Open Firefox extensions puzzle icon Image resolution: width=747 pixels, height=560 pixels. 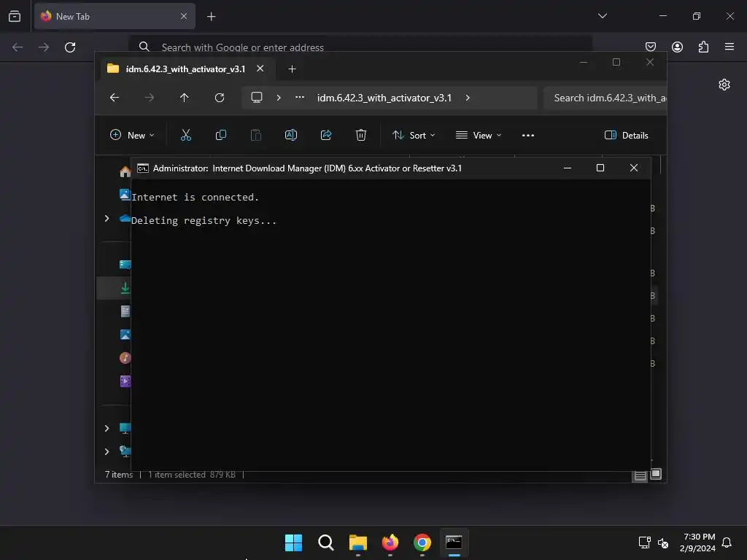(x=703, y=47)
